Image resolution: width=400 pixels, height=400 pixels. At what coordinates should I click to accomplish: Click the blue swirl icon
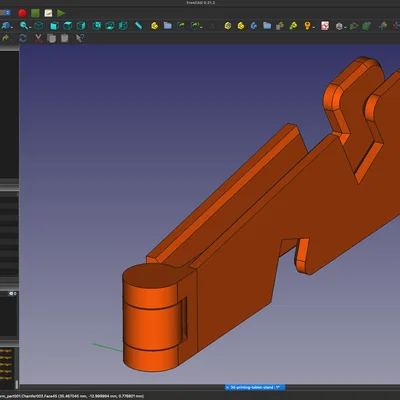pyautogui.click(x=254, y=26)
